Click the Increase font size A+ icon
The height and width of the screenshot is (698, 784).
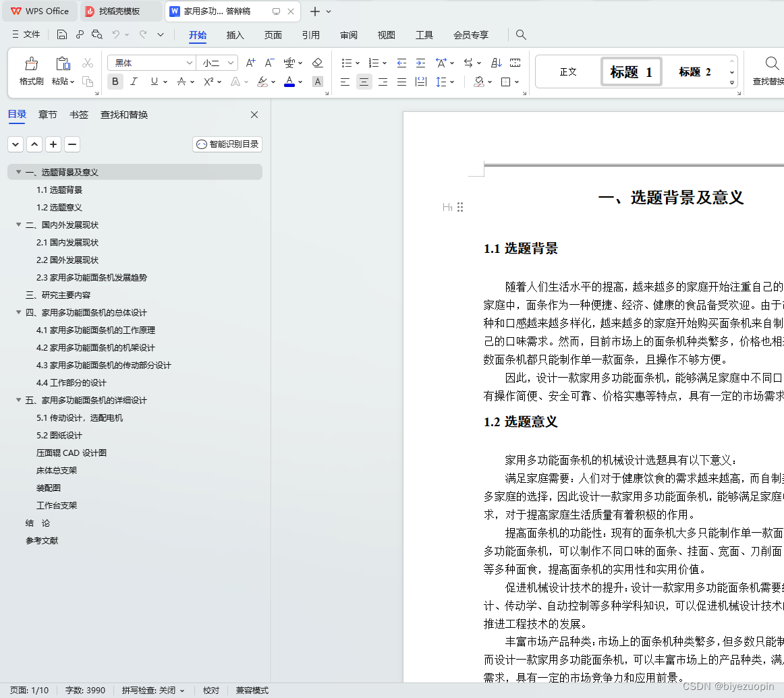(250, 63)
